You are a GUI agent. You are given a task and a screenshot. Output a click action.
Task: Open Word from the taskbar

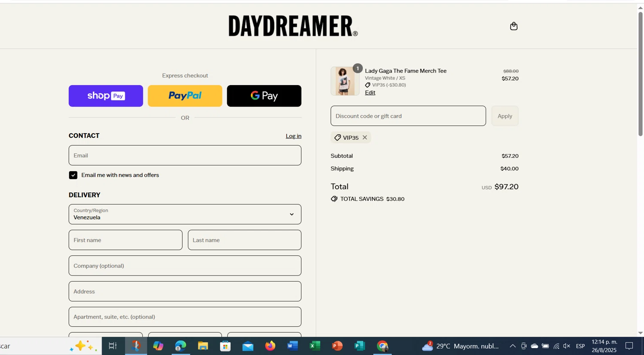pos(292,346)
